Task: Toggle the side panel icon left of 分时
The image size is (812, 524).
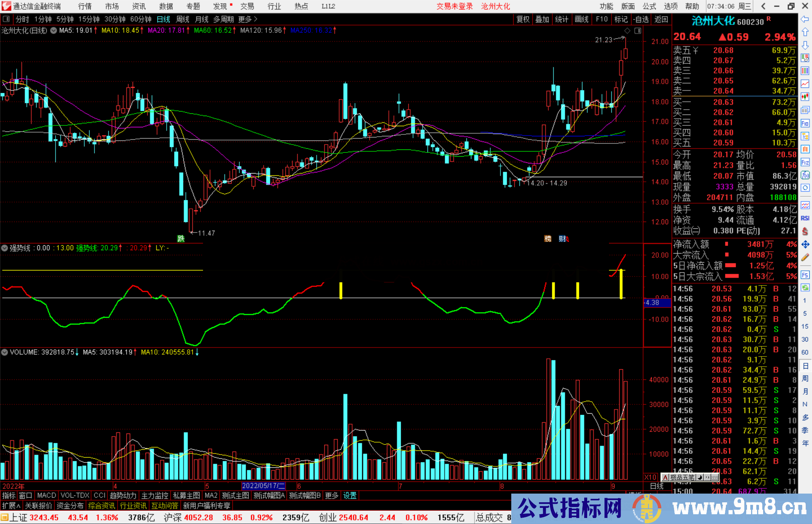Action: [x=6, y=19]
